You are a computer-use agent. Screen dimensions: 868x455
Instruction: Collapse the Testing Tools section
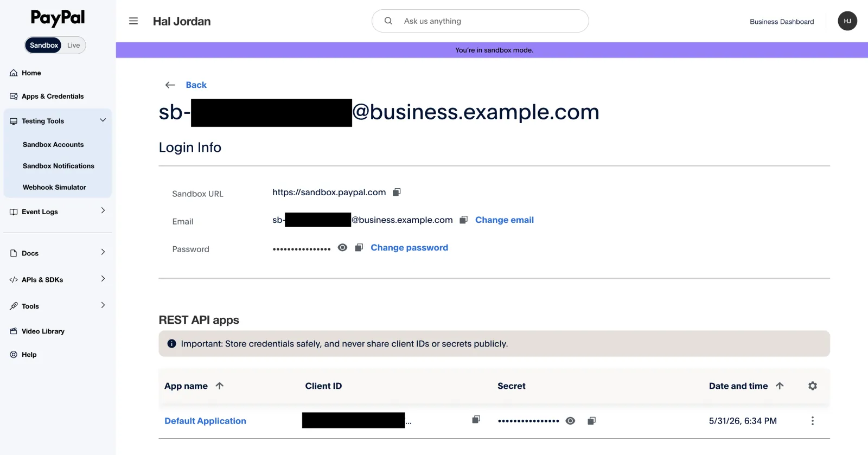click(x=103, y=120)
